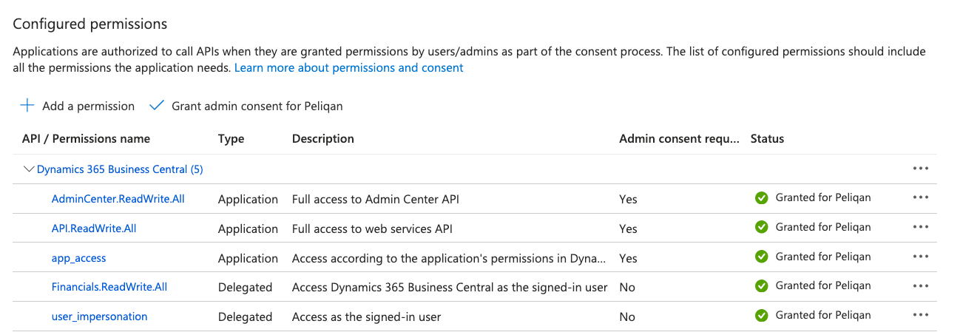
Task: Click 'Granted for Peliqan' in app_access row
Action: point(823,257)
